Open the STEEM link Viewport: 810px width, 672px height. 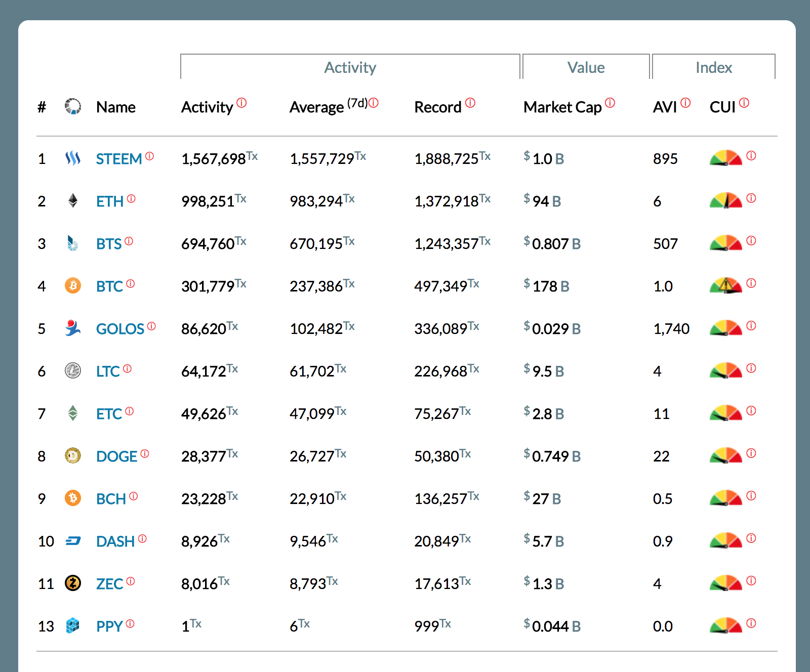pos(119,159)
